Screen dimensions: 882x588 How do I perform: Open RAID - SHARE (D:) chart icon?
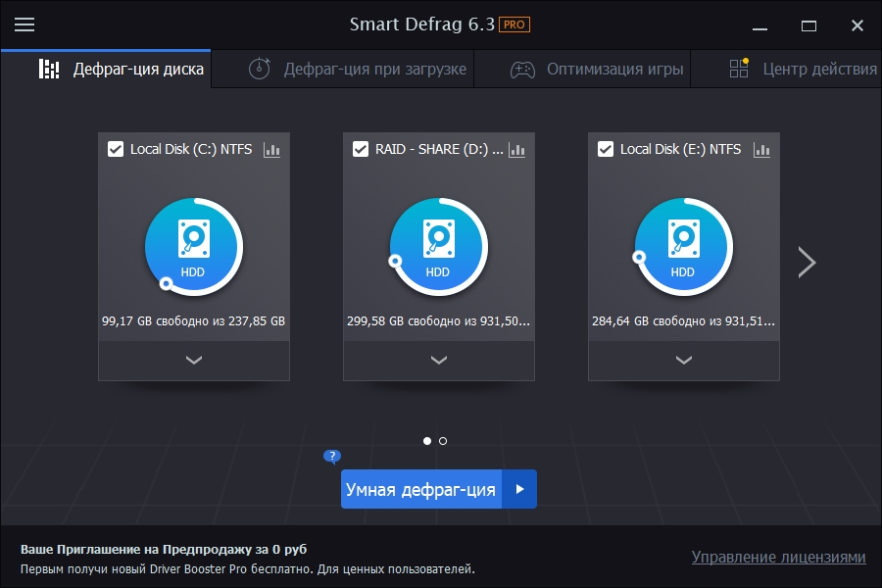tap(516, 150)
